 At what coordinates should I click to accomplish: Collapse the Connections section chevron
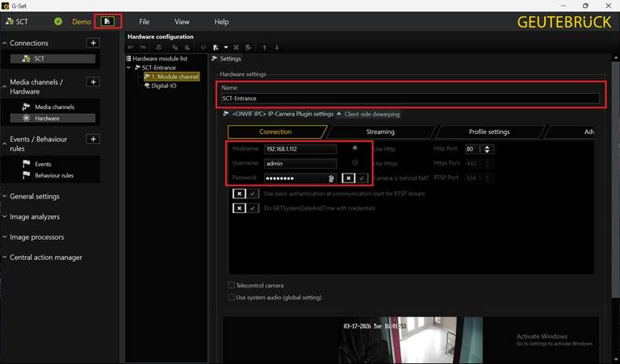click(4, 43)
